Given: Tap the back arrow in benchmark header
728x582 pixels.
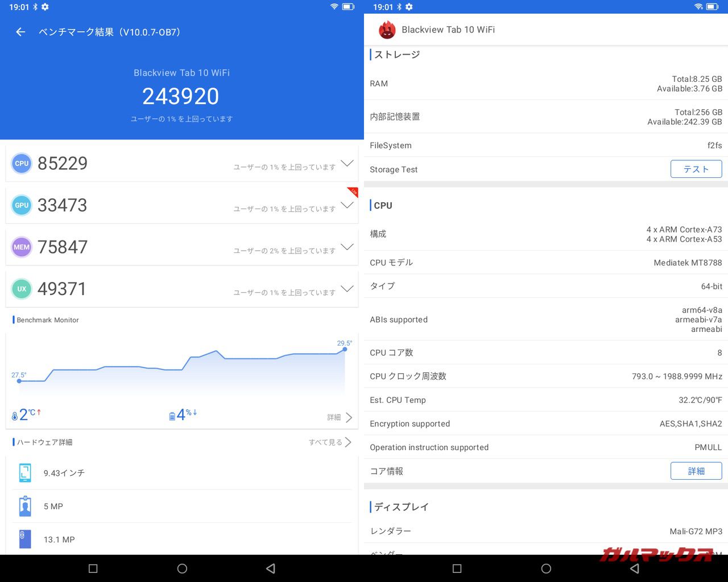Looking at the screenshot, I should [x=20, y=32].
